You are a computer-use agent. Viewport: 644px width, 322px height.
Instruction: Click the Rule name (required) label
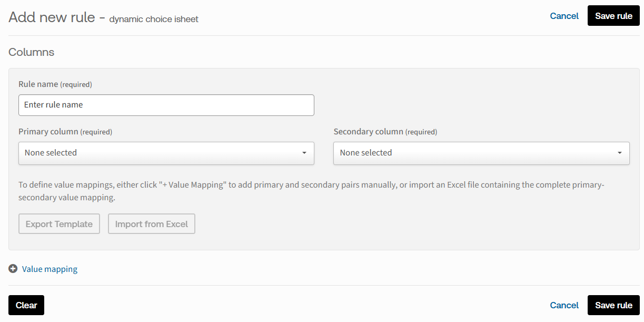[55, 84]
